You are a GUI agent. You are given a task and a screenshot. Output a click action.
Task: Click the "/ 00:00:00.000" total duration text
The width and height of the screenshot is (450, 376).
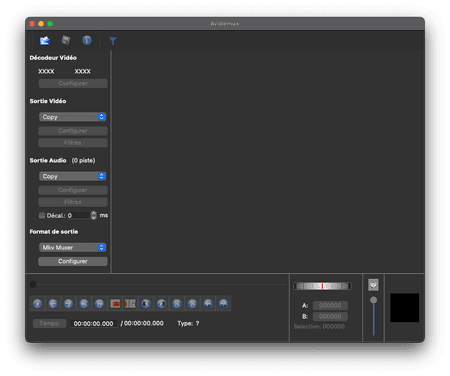(142, 323)
